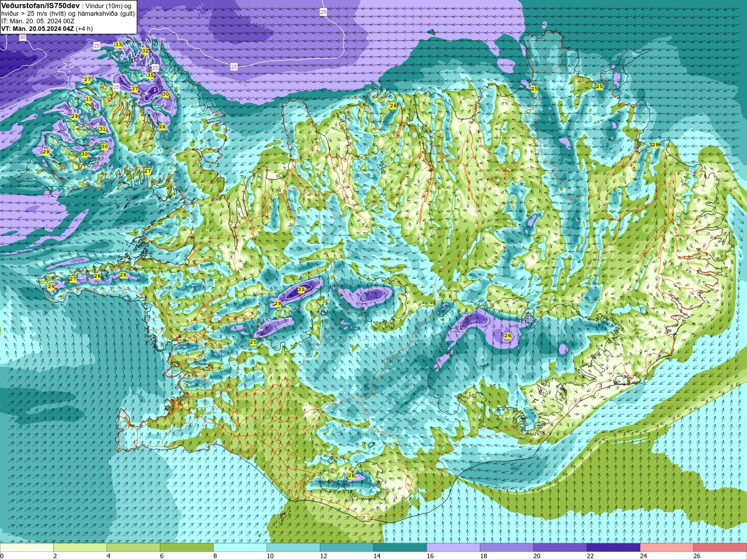Click the legend scale value 16
The width and height of the screenshot is (747, 560).
tap(430, 556)
